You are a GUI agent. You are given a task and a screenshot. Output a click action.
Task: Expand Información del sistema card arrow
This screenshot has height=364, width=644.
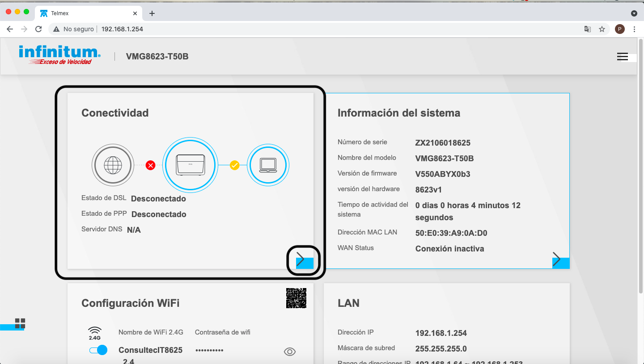tap(559, 259)
